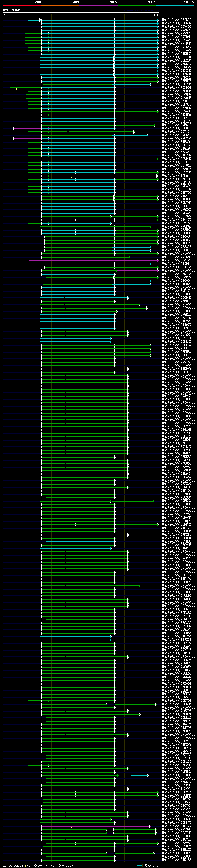Click the purple alignment bar of UniRef100_A3AIV8
The height and width of the screenshot is (868, 197).
[x=93, y=260]
